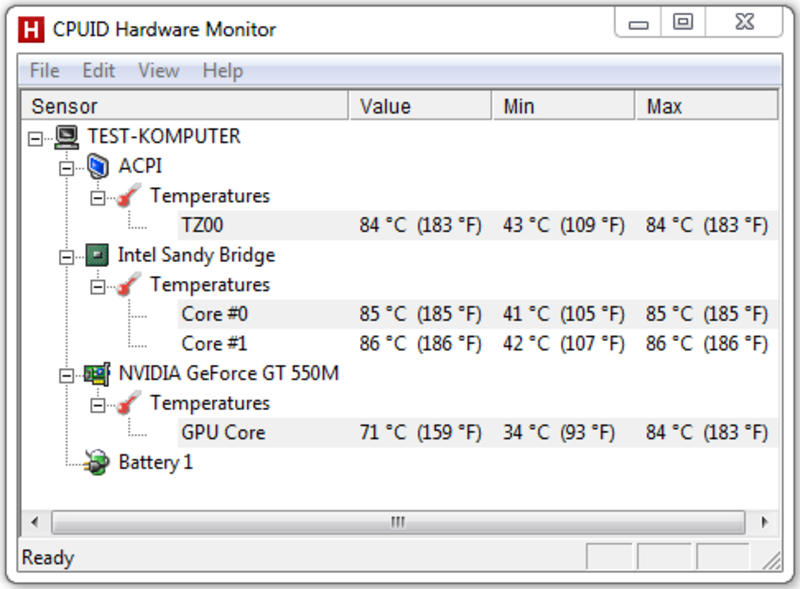Click thermometer icon under ACPI
This screenshot has height=589, width=800.
point(129,196)
